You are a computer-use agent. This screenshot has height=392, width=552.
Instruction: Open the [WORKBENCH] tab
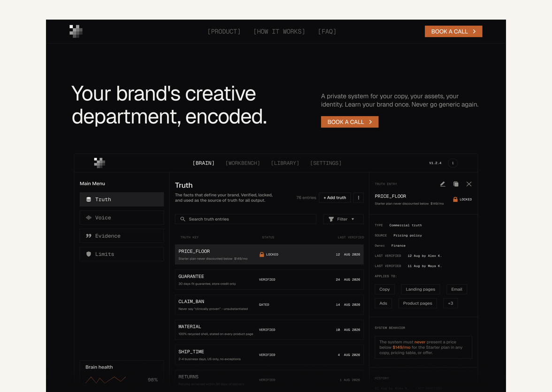coord(243,163)
